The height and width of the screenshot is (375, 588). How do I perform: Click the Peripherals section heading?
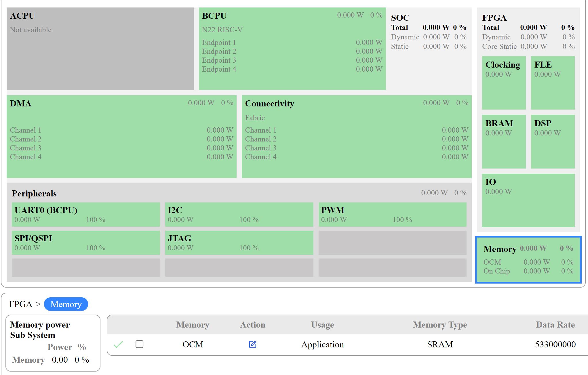point(34,194)
